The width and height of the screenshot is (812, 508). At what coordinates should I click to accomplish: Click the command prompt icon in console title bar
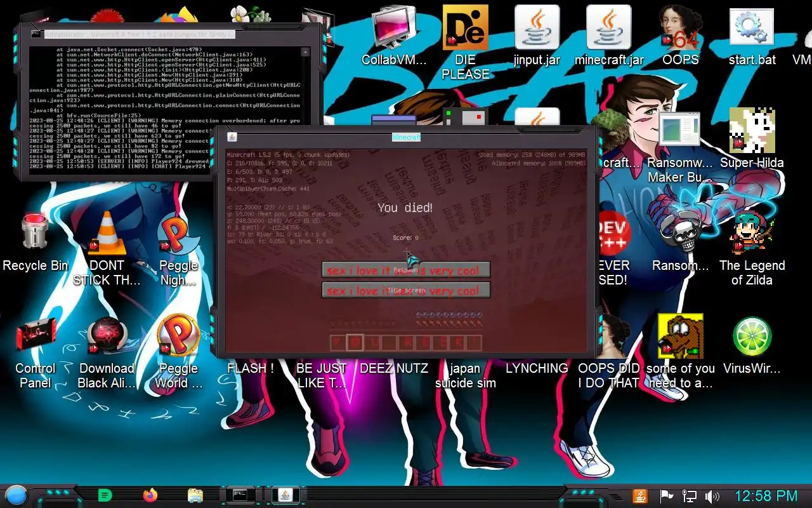pyautogui.click(x=36, y=34)
